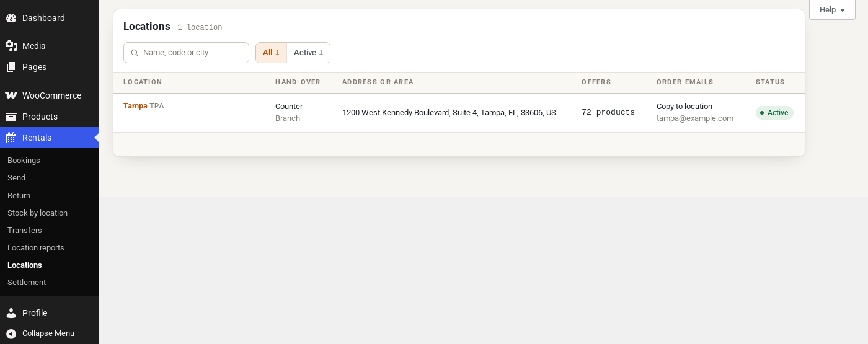The height and width of the screenshot is (344, 868).
Task: Click the Offers column header
Action: pos(596,82)
